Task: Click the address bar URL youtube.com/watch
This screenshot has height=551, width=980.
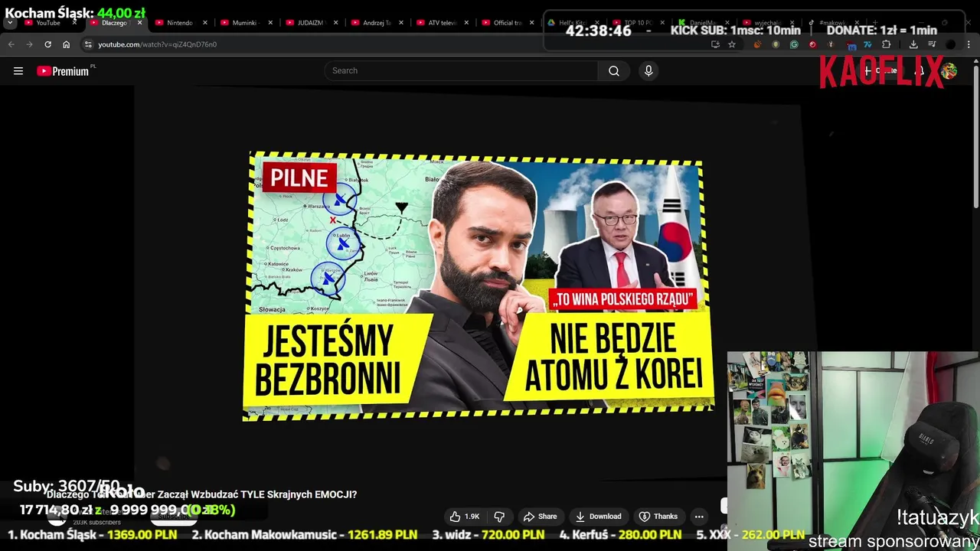Action: click(x=157, y=44)
